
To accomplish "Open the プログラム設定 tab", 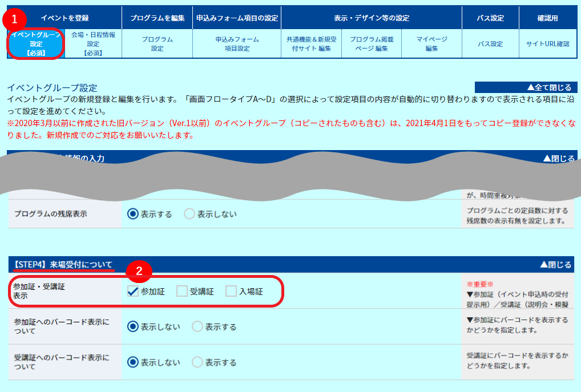I will [157, 44].
